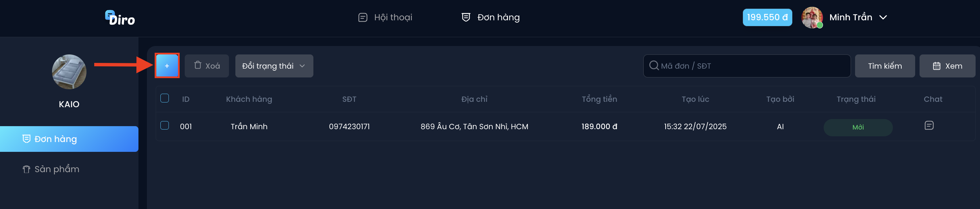This screenshot has height=209, width=980.
Task: Switch to the Hội thoại tab
Action: point(385,18)
